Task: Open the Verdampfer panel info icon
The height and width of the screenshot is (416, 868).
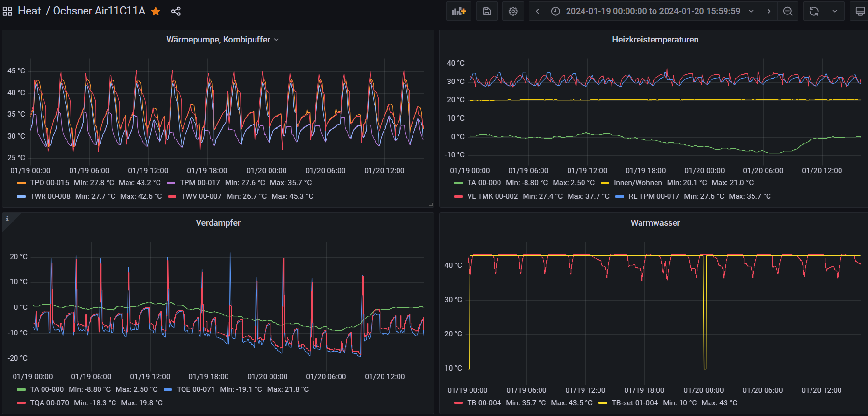Action: pyautogui.click(x=7, y=219)
